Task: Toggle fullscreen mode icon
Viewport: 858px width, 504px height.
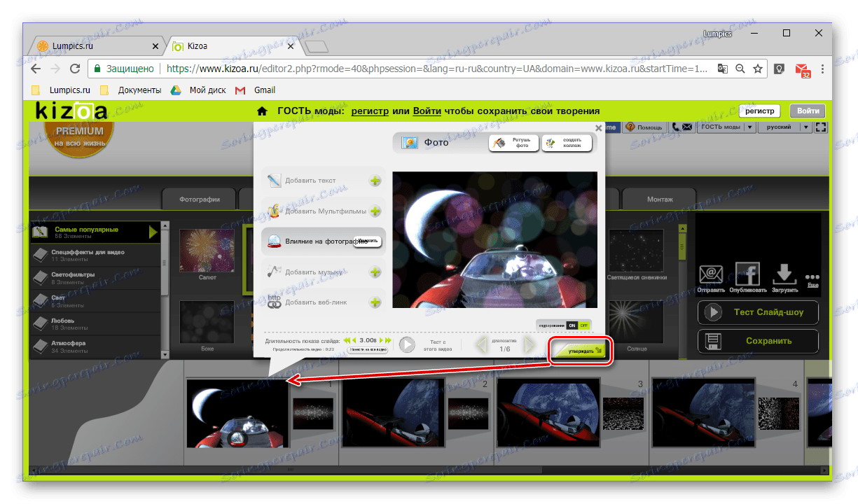Action: (x=822, y=127)
